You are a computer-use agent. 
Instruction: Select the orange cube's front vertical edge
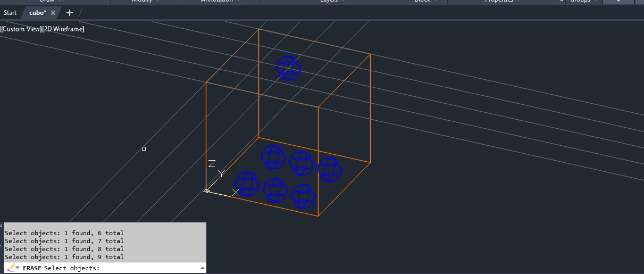point(318,160)
